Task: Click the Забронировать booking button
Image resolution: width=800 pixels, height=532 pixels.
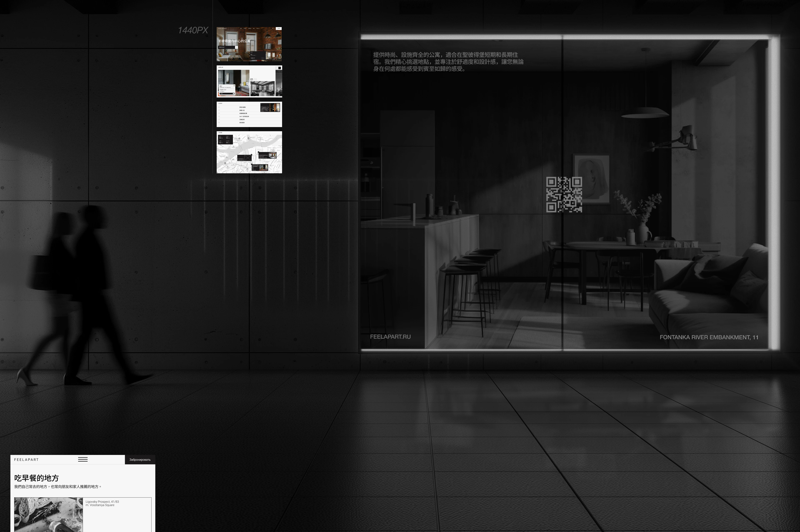Action: 140,460
